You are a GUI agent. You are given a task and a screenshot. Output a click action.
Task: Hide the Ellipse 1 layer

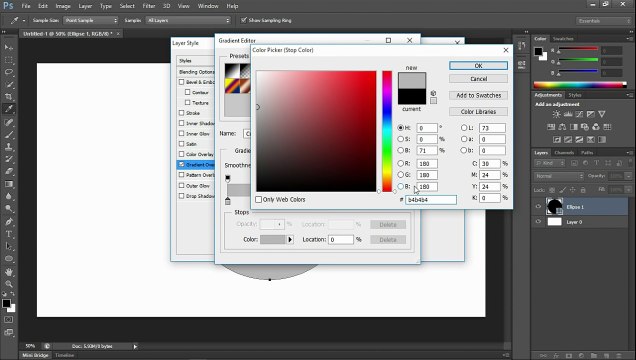point(538,207)
